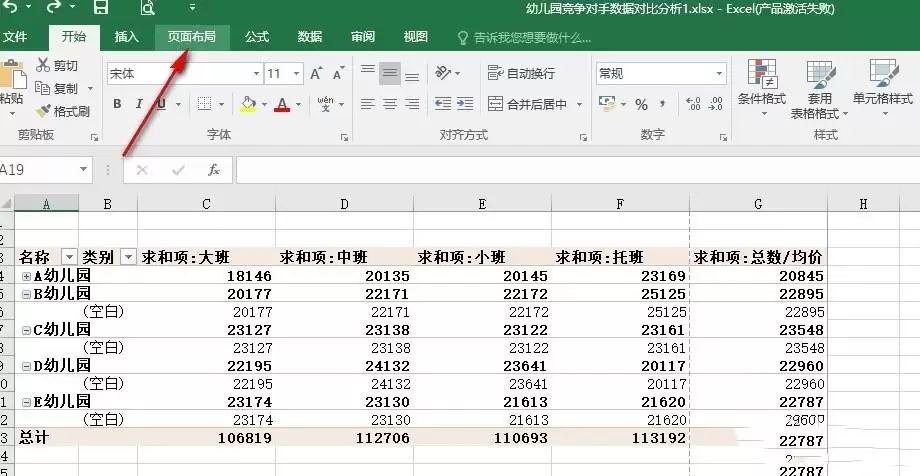Toggle middle vertical alignment icon
920x476 pixels.
click(390, 73)
